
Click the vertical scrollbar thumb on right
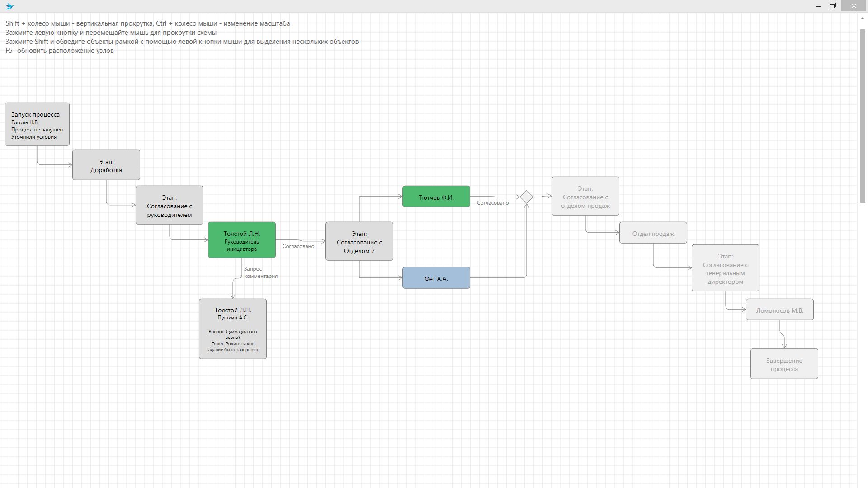coord(863,115)
